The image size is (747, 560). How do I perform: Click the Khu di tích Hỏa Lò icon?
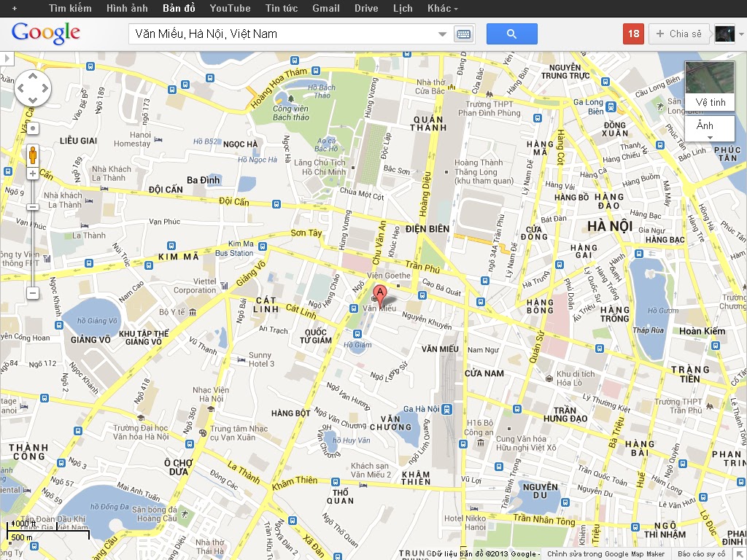click(x=549, y=378)
